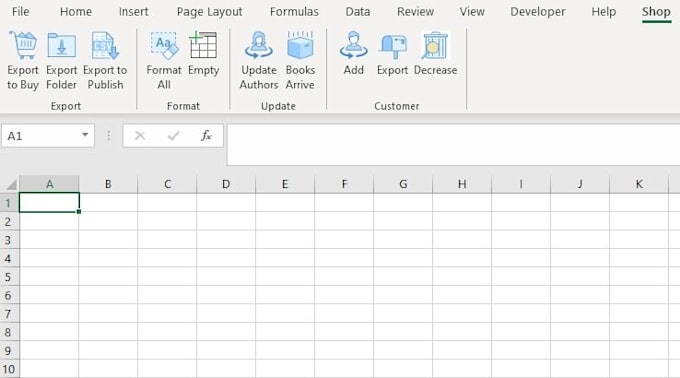Image resolution: width=680 pixels, height=378 pixels.
Task: Open the Page Layout tab
Action: pyautogui.click(x=209, y=12)
